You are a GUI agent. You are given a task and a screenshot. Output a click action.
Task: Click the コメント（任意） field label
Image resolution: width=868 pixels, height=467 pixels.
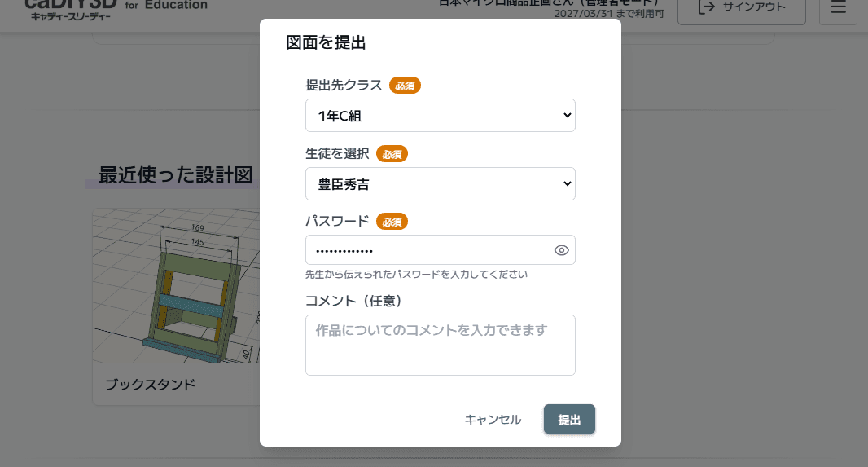coord(353,301)
